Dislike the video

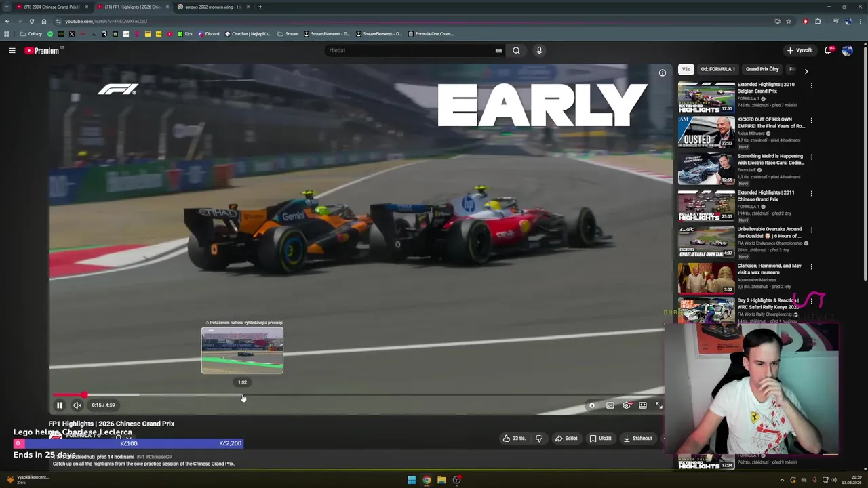[539, 439]
